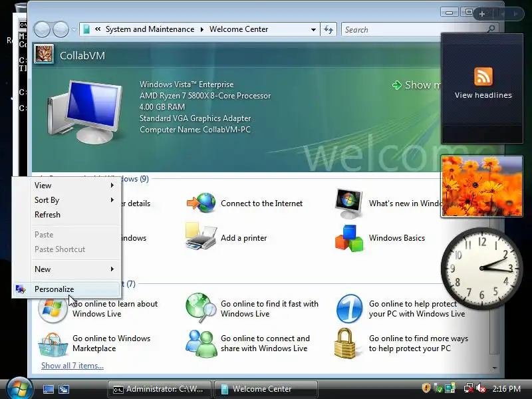Click the sidebar add gadgets plus button

click(x=481, y=14)
